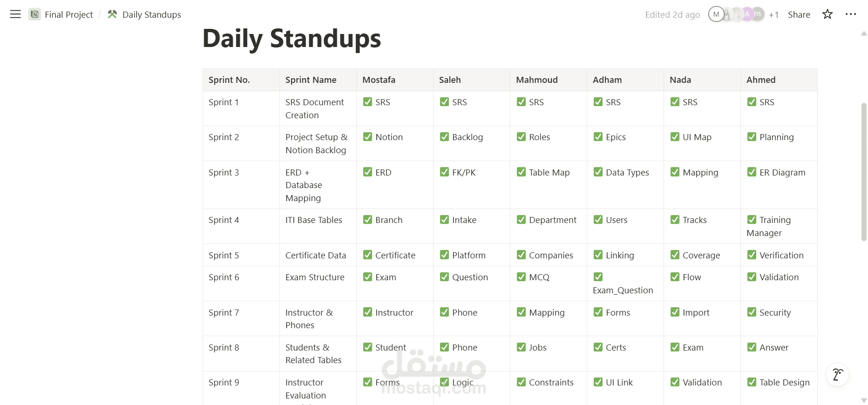Toggle Nada's Tracks checkbox in Sprint 4
Screen dimensions: 868x405
pos(675,220)
